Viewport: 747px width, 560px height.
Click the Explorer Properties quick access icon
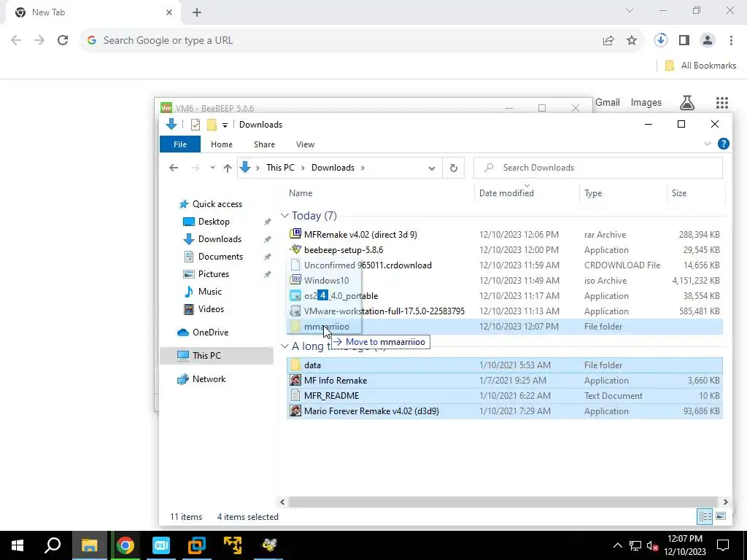tap(196, 125)
